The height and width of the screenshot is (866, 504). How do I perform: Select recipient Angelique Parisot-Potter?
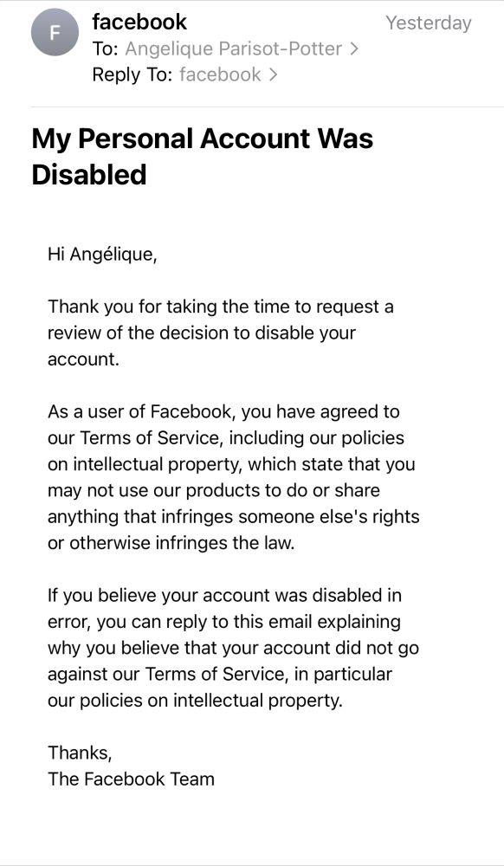[x=234, y=49]
